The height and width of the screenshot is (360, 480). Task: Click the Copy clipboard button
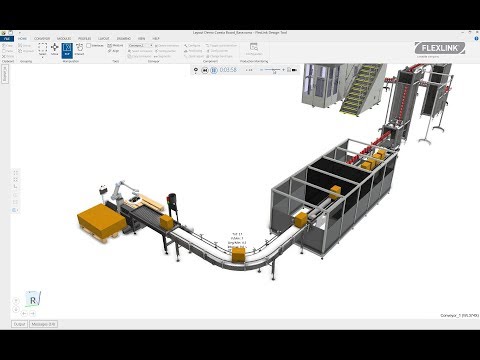(7, 45)
